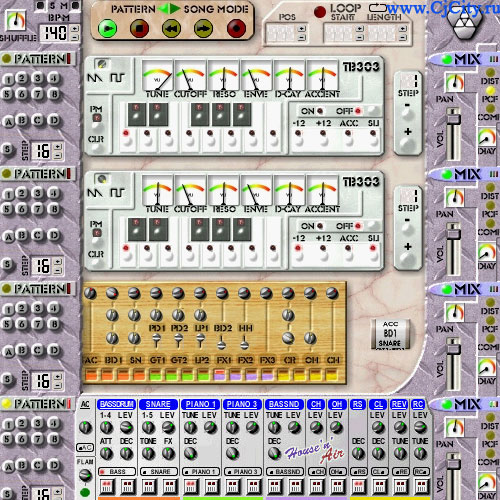Click the Vol fader on the first mixer channel
The image size is (500, 500).
453,119
